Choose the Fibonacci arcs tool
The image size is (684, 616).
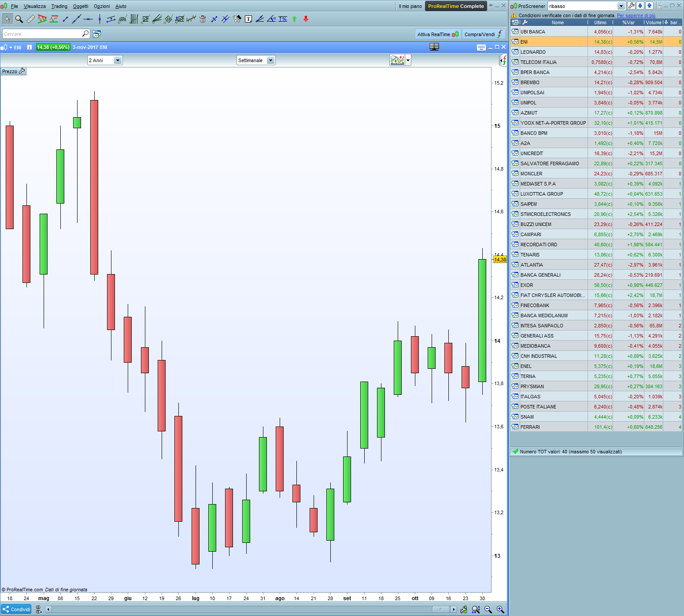pos(122,19)
